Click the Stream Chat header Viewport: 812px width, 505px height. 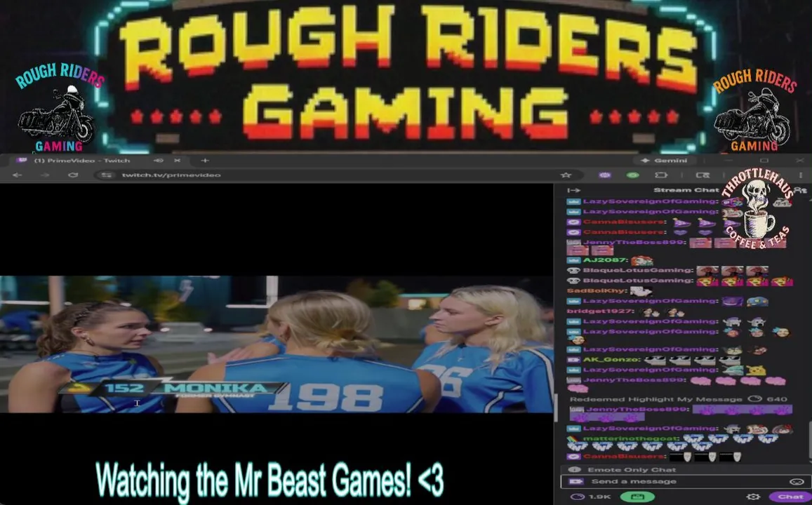click(686, 190)
